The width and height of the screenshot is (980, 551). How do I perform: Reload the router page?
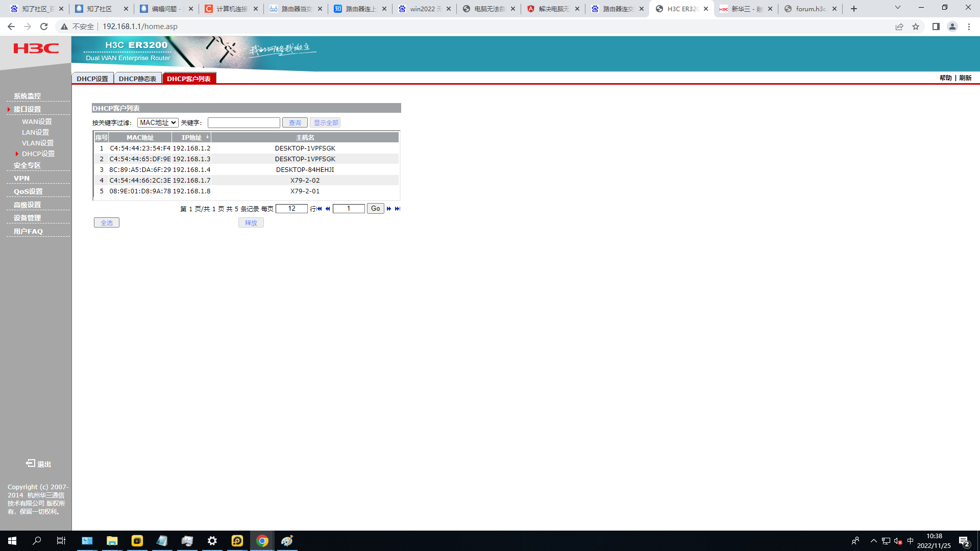[44, 27]
